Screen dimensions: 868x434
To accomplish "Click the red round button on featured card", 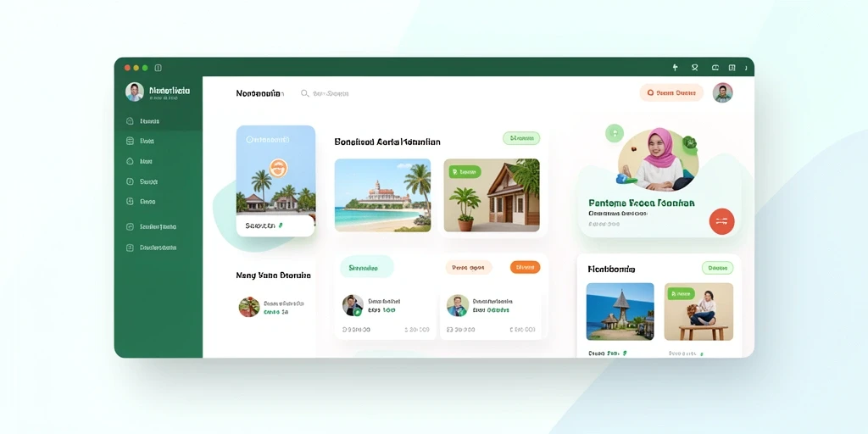I will pyautogui.click(x=721, y=221).
